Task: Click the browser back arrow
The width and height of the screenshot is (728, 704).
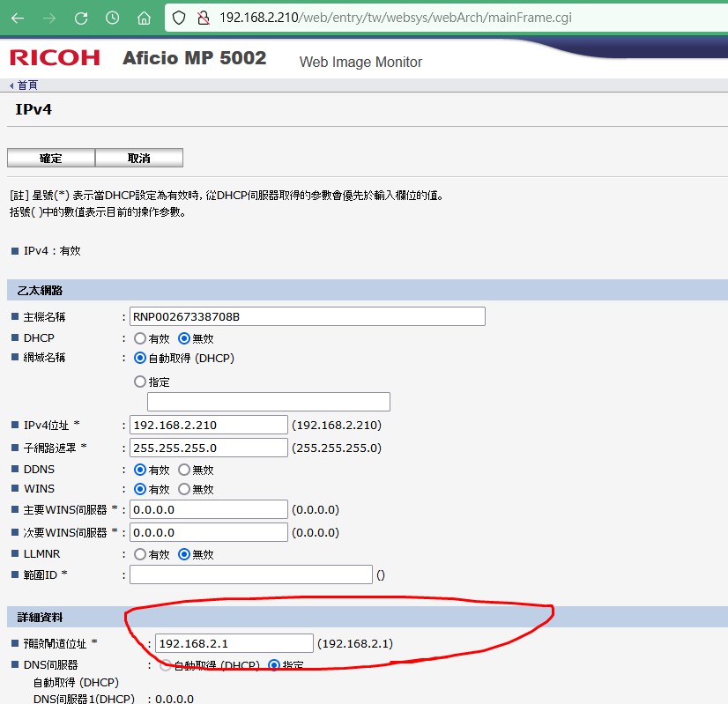Action: coord(18,18)
